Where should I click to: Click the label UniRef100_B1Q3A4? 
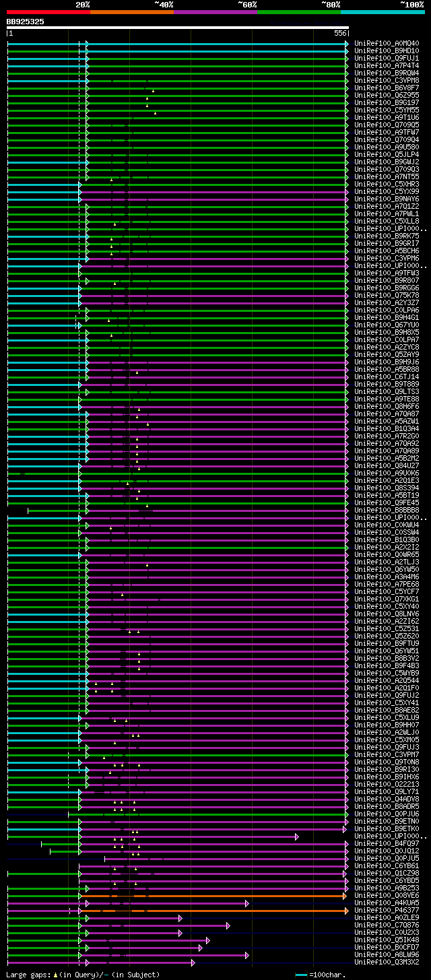pyautogui.click(x=387, y=428)
